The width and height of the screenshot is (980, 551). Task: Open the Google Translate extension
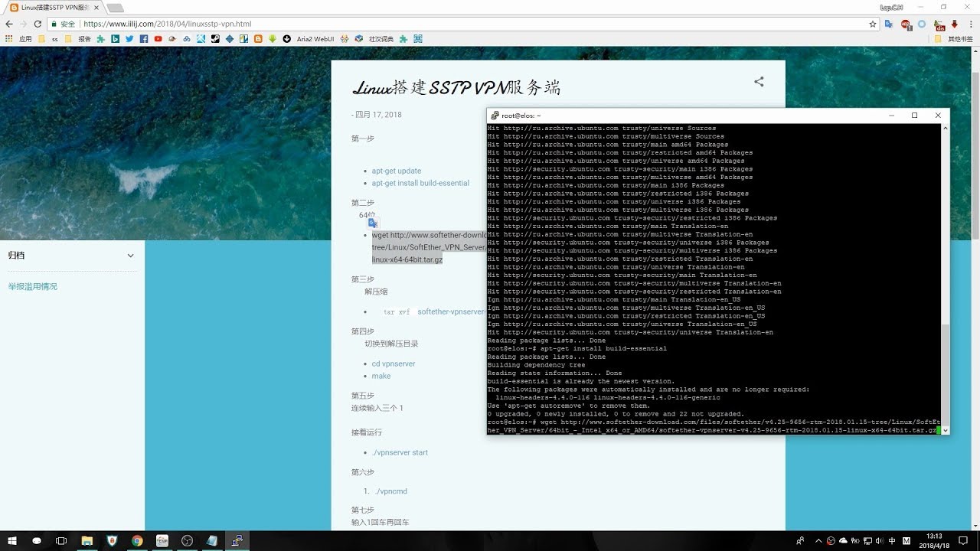(889, 24)
